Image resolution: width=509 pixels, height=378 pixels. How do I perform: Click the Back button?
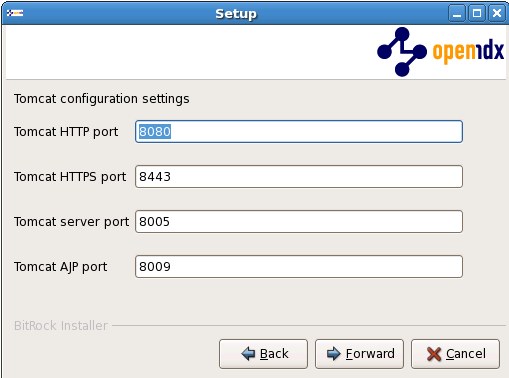tap(263, 354)
